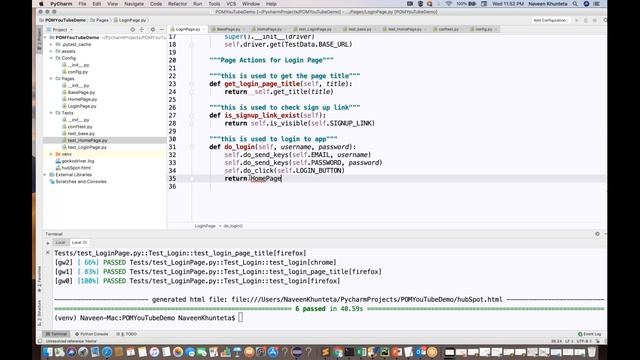This screenshot has height=360, width=640.
Task: Close terminal session with X icon
Action: pos(48,253)
